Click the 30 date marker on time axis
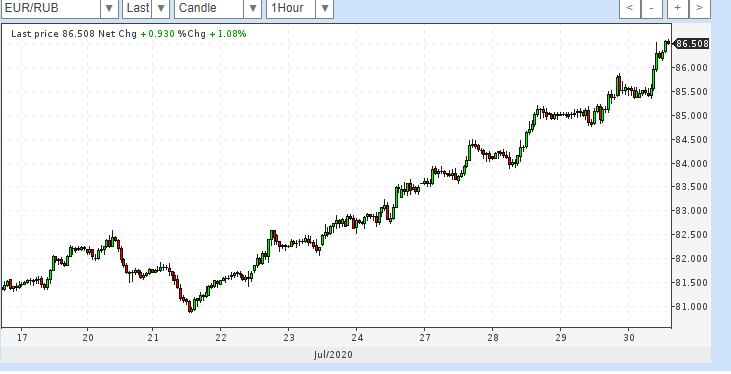This screenshot has height=374, width=731. tap(628, 338)
